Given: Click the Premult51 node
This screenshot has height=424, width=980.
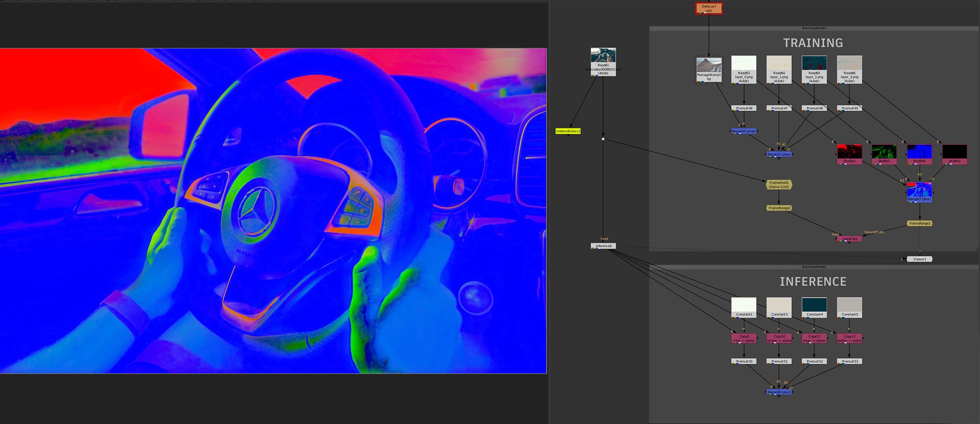Looking at the screenshot, I should (x=779, y=361).
